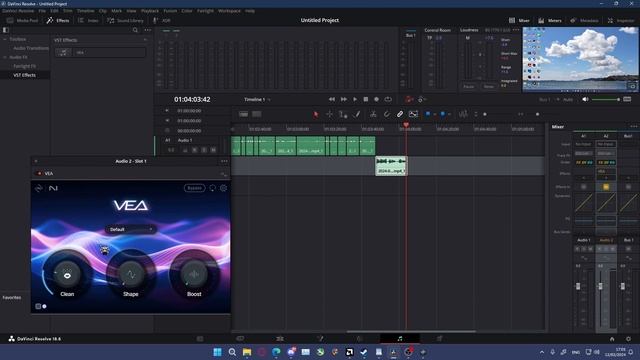The image size is (640, 360).
Task: Select the VEA effect in VST Effects list
Action: click(100, 52)
